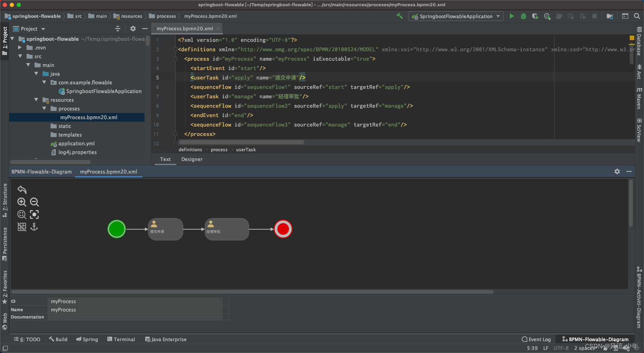Close the myProcess.bpmn20.xml editor tab
Viewport: 644px width, 353px height.
[218, 29]
